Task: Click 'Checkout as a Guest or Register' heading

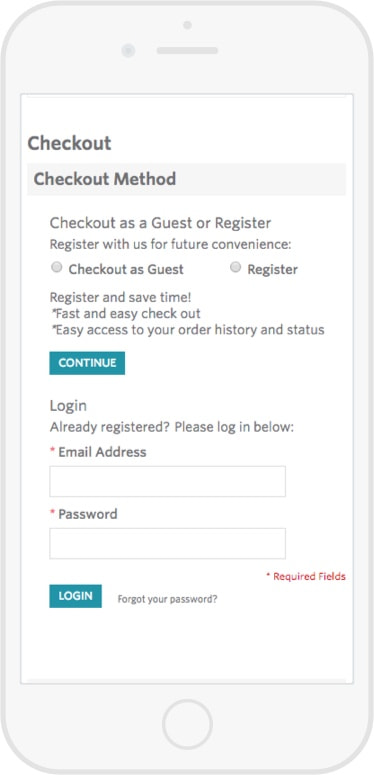Action: pos(161,223)
